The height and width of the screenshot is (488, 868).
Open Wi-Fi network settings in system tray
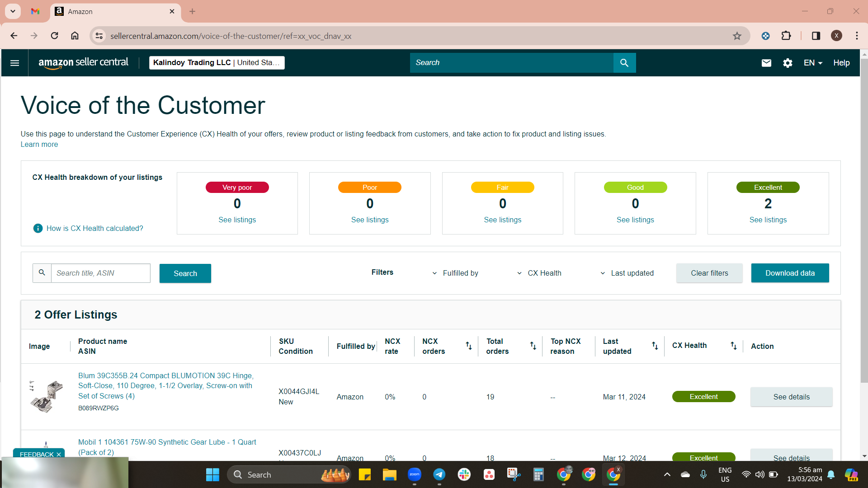pyautogui.click(x=746, y=474)
